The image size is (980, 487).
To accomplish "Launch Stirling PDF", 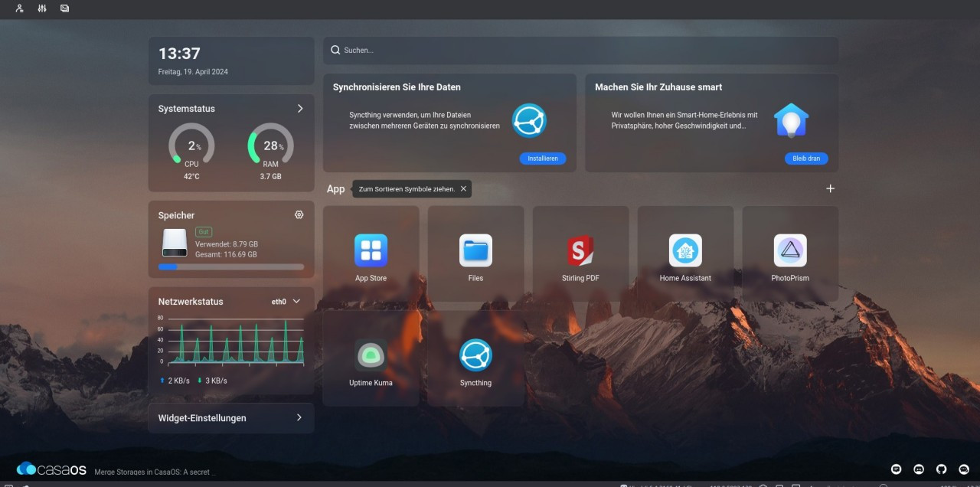I will point(580,251).
